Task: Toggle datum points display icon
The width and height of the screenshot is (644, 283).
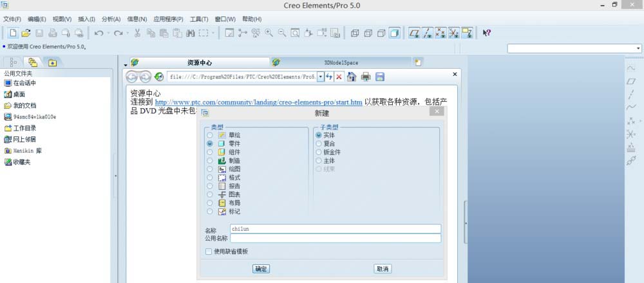Action: [x=440, y=33]
